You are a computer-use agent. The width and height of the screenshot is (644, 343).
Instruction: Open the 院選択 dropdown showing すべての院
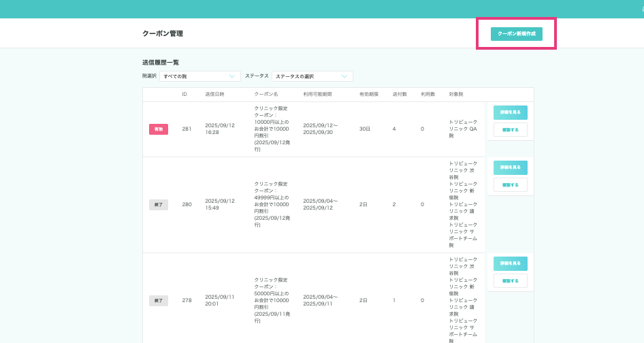pyautogui.click(x=200, y=76)
